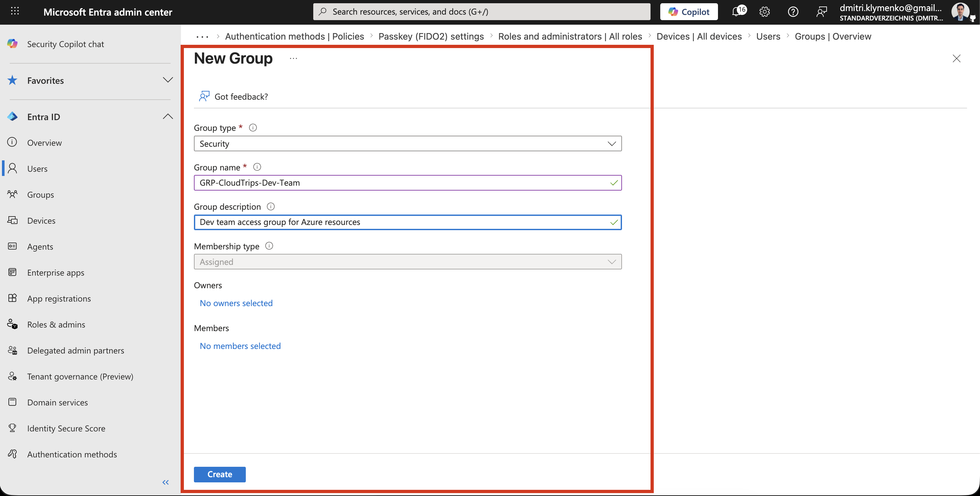Click the Groups people icon in sidebar
Screen dimensions: 980x496
pos(12,194)
